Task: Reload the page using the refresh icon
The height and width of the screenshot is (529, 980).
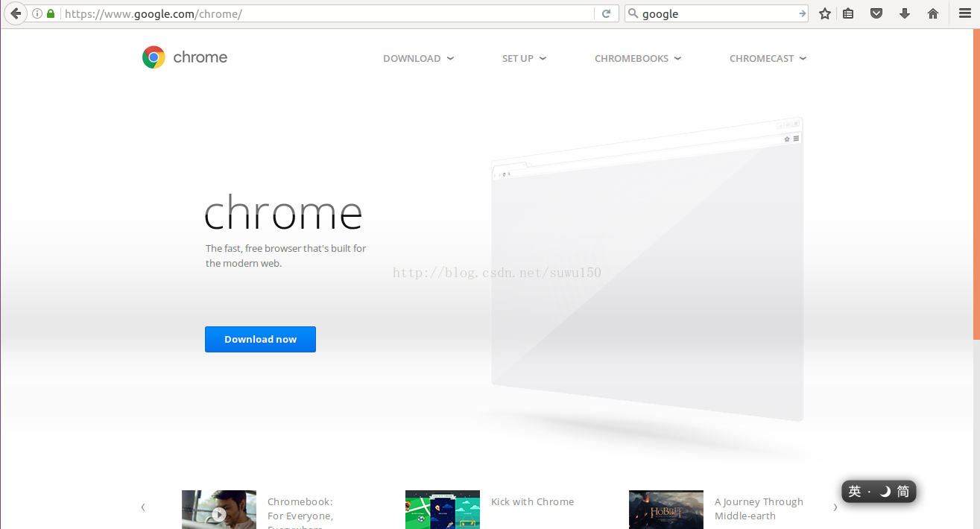Action: (607, 13)
